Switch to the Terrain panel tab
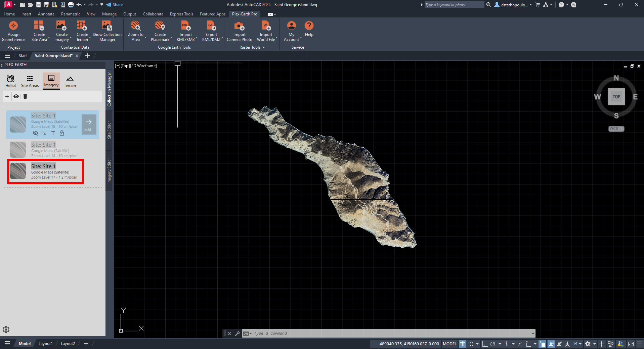Viewport: 644px width, 349px height. point(70,81)
